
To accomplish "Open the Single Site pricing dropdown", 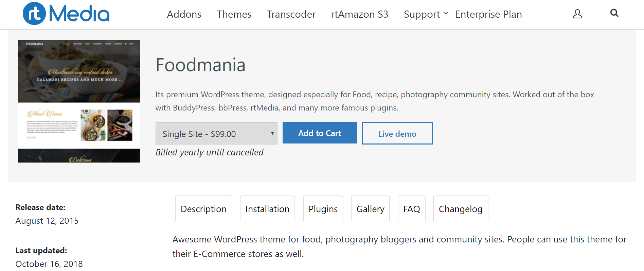I will pyautogui.click(x=216, y=133).
